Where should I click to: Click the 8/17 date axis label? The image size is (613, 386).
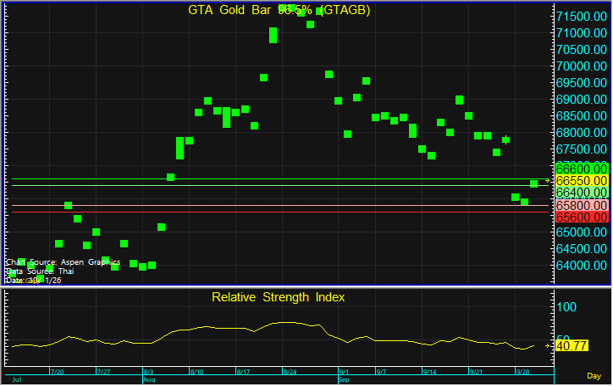[x=243, y=372]
